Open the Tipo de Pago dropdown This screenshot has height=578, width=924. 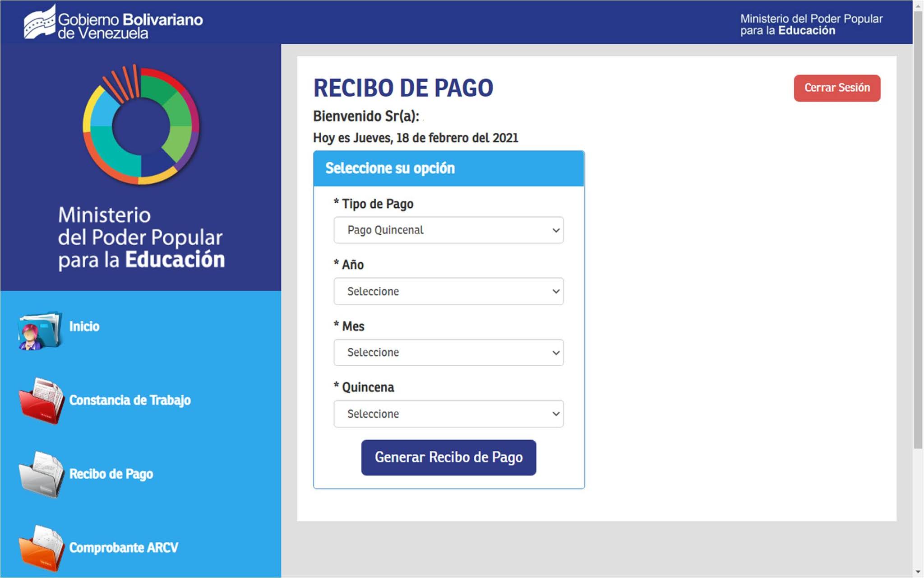(448, 230)
